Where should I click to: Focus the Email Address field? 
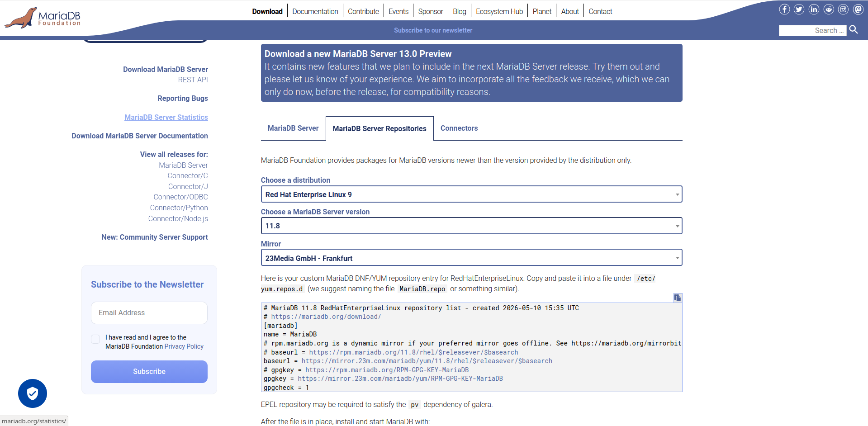coord(149,313)
